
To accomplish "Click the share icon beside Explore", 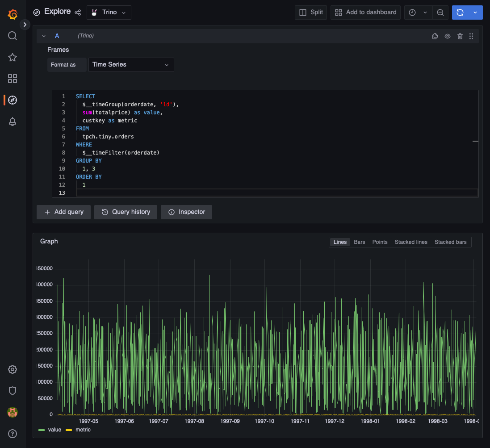I will [78, 13].
